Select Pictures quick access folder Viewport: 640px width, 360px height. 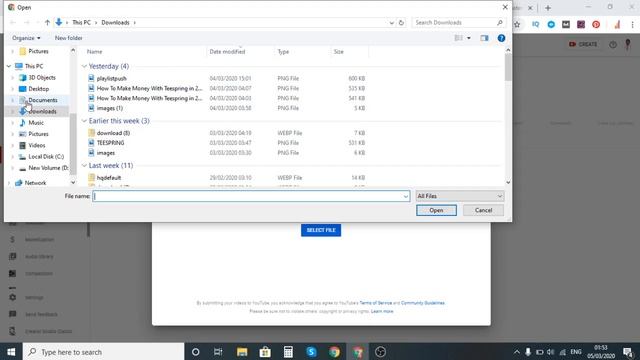coord(38,51)
